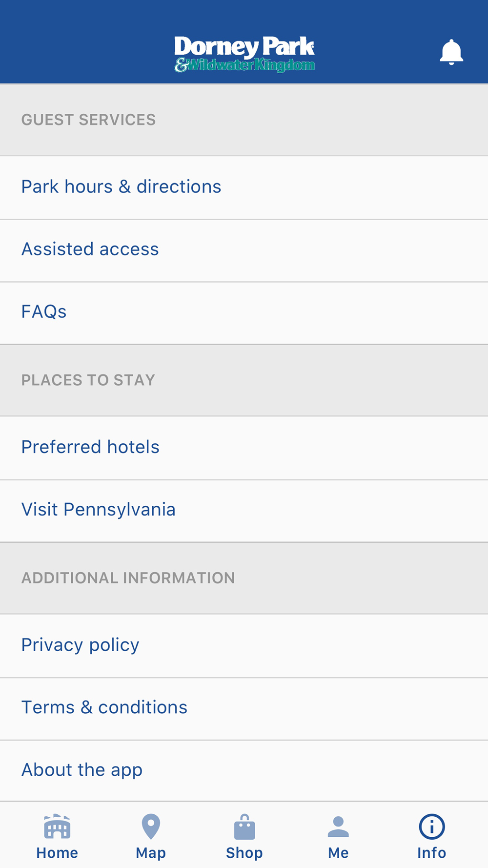Image resolution: width=488 pixels, height=868 pixels.
Task: Tap the Info circle icon
Action: pos(432,827)
